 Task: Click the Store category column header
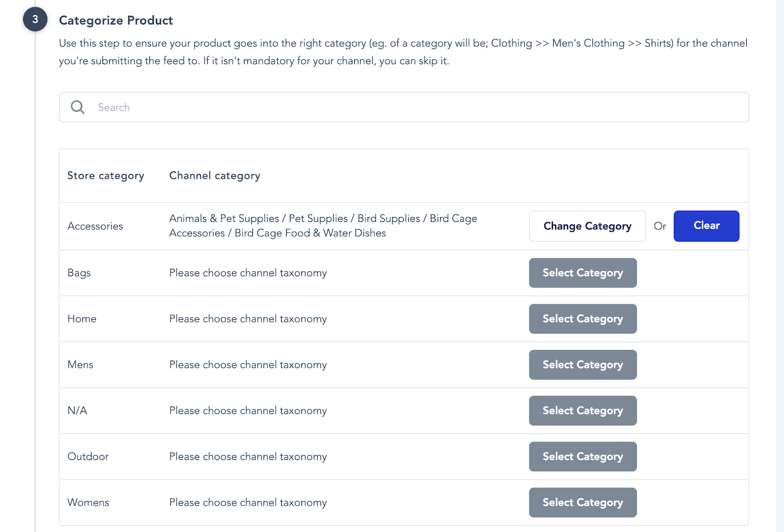[x=106, y=176]
